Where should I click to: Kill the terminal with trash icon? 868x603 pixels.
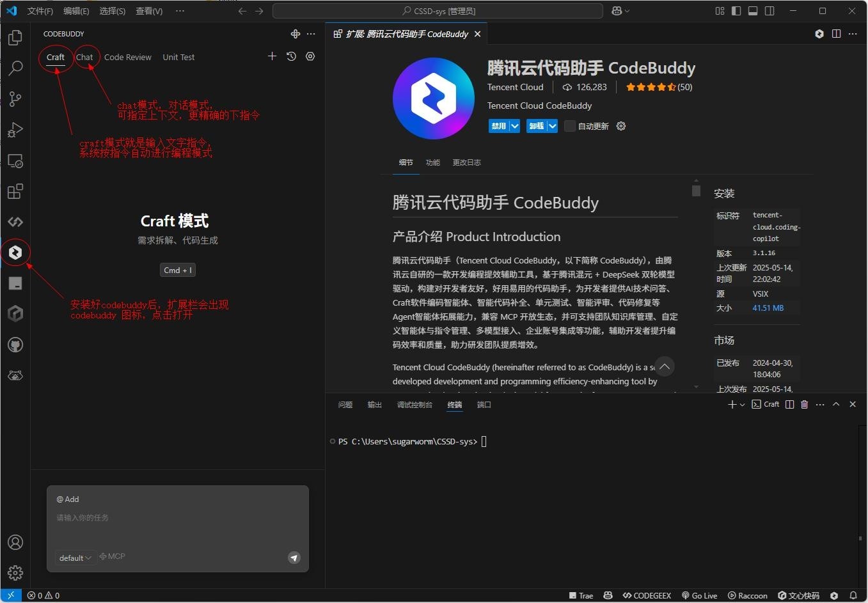805,404
